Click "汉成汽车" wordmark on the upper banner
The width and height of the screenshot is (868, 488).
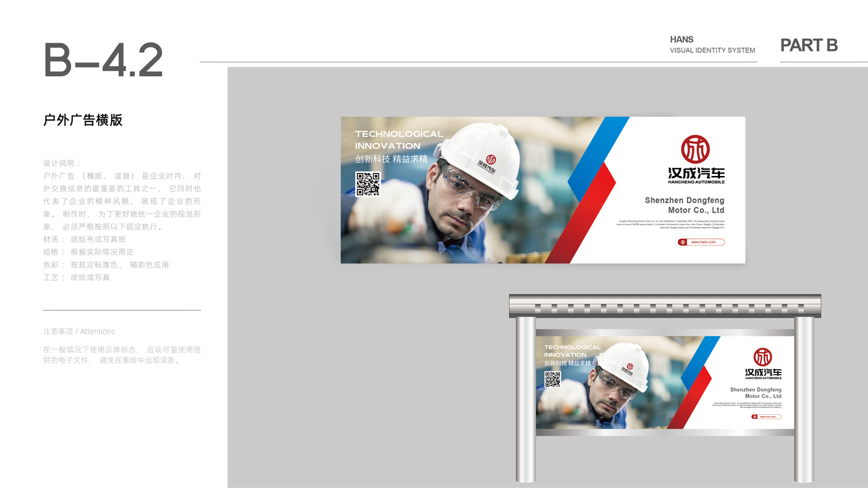point(696,173)
